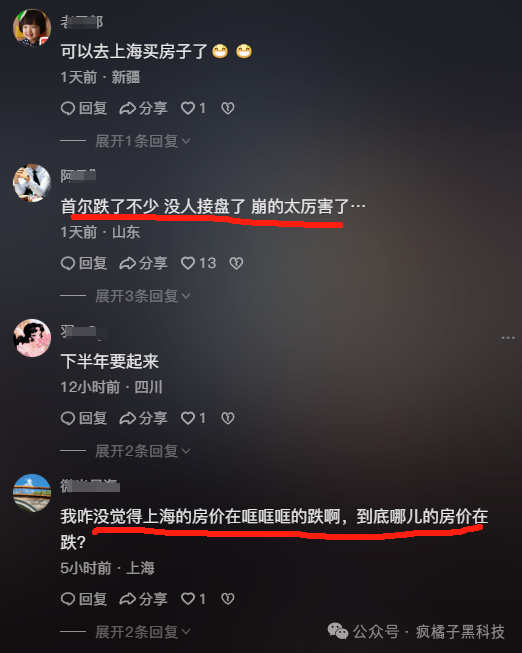Like the 5小时前 Shanghai comment
This screenshot has height=653, width=522.
click(x=193, y=599)
